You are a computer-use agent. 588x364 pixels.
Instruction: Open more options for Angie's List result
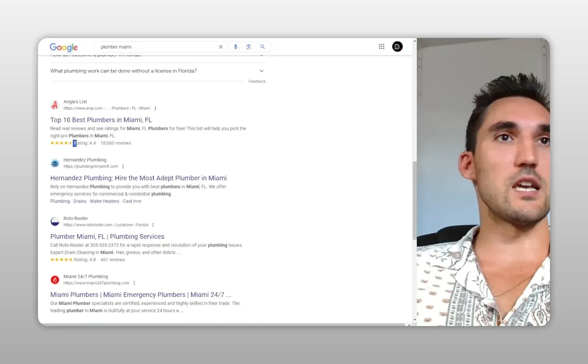coord(155,108)
